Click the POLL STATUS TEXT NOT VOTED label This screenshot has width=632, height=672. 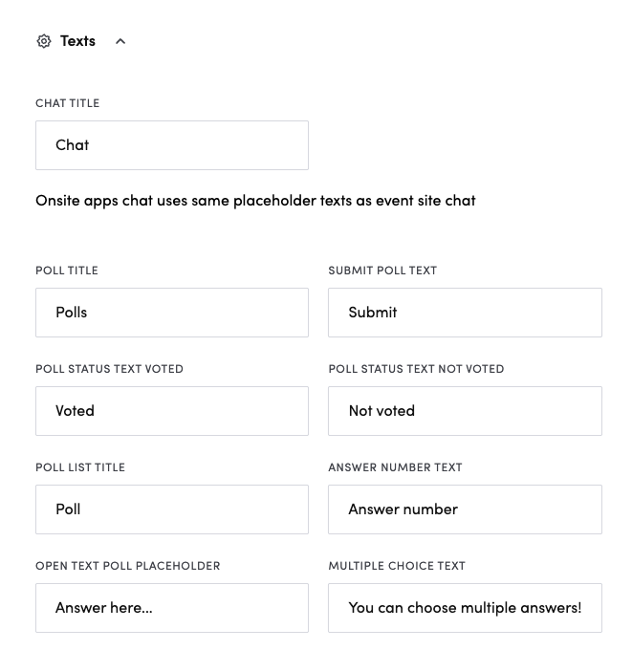pos(416,369)
